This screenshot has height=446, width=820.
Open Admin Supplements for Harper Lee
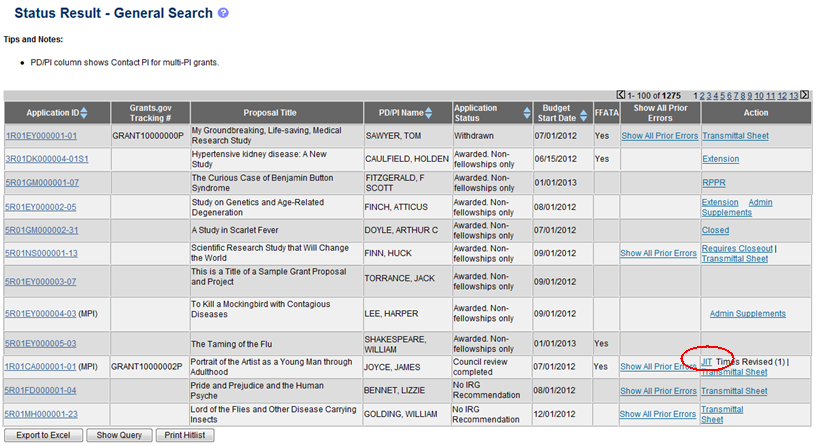coord(747,314)
